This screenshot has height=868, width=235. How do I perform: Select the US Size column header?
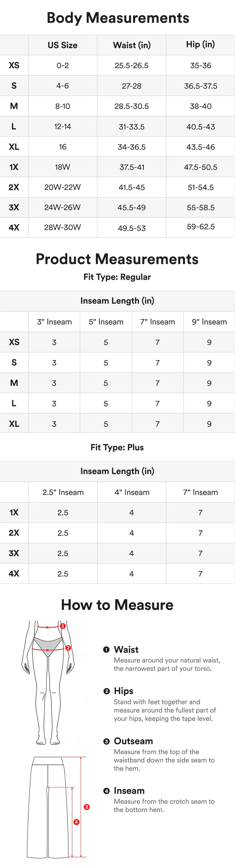[x=63, y=45]
